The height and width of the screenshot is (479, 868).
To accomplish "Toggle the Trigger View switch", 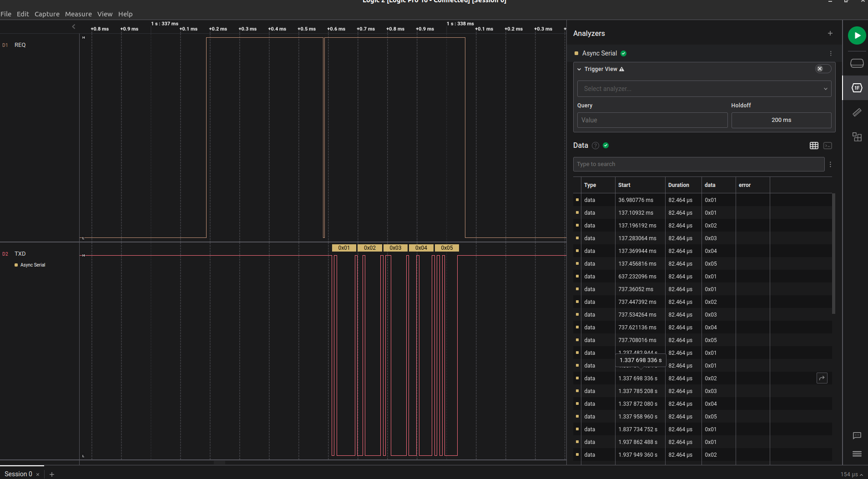I will pos(823,69).
